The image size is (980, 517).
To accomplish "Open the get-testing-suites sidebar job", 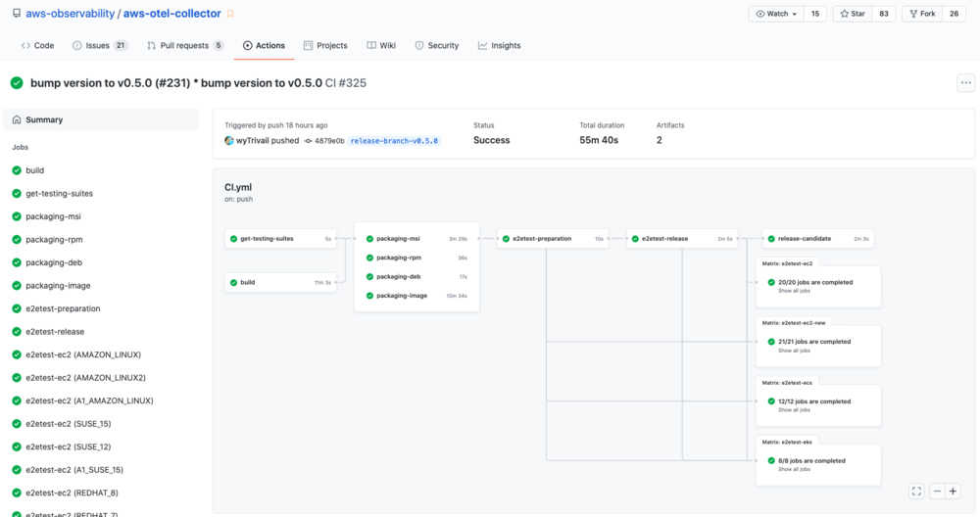I will click(x=60, y=194).
